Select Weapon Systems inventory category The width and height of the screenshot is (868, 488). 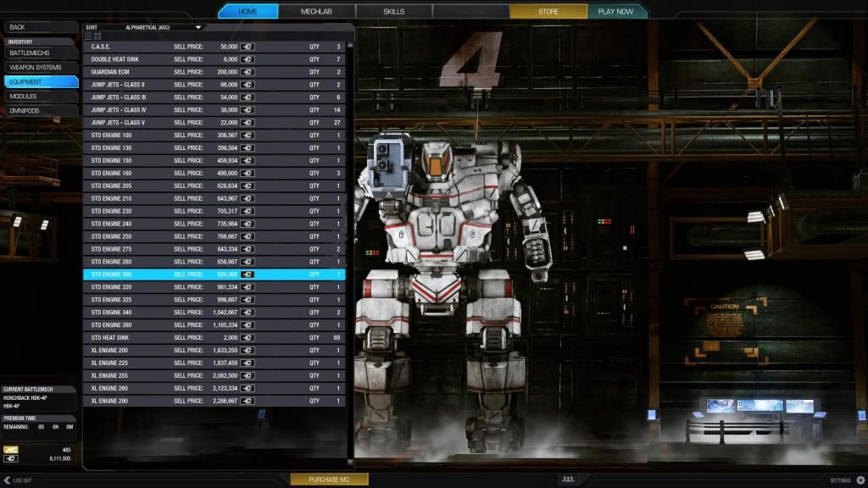(x=40, y=67)
